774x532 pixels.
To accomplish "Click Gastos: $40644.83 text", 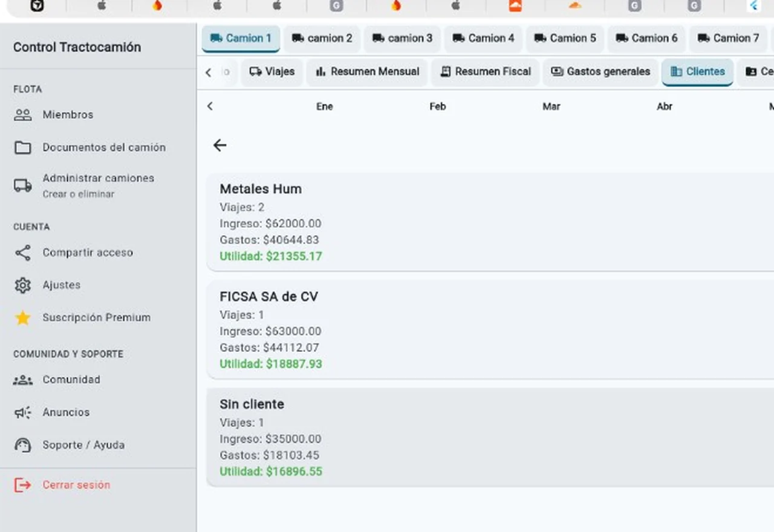I will coord(269,240).
